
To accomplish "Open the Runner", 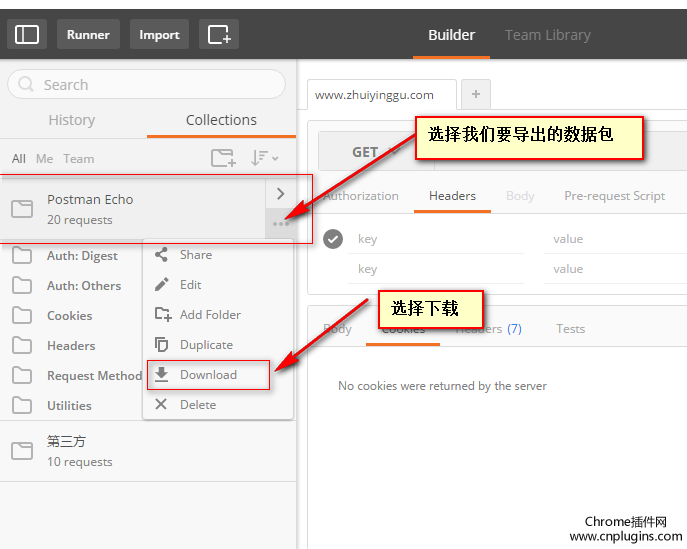I will 88,34.
